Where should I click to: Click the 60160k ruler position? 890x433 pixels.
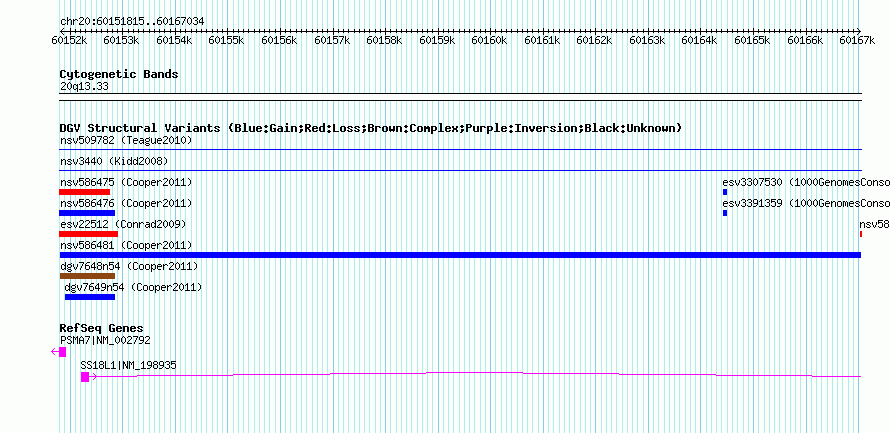489,40
